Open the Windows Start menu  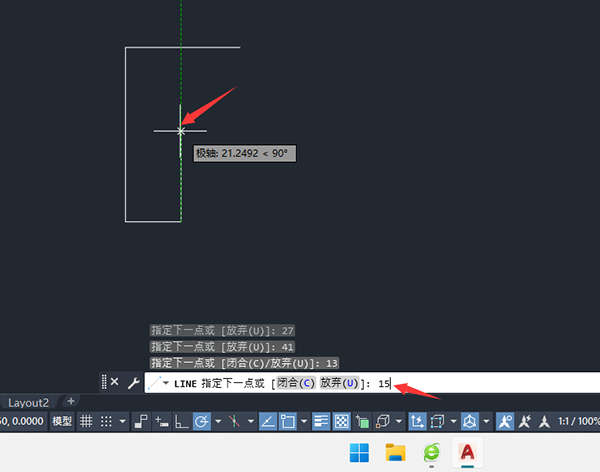pos(359,452)
